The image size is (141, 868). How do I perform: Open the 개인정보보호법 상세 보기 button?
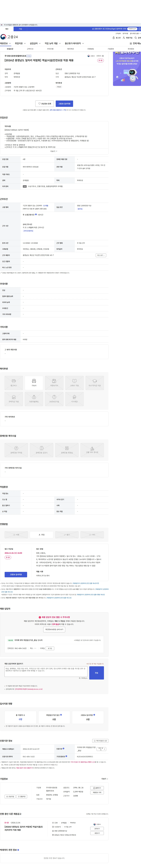54,629
